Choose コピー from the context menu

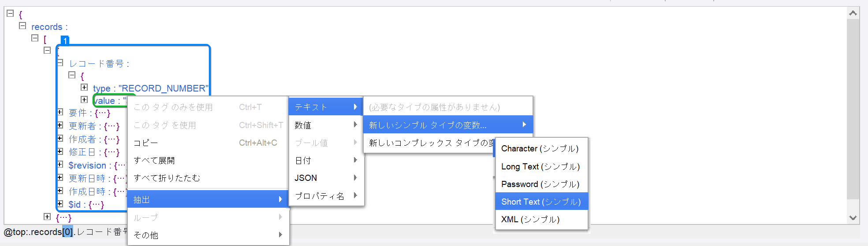point(208,143)
